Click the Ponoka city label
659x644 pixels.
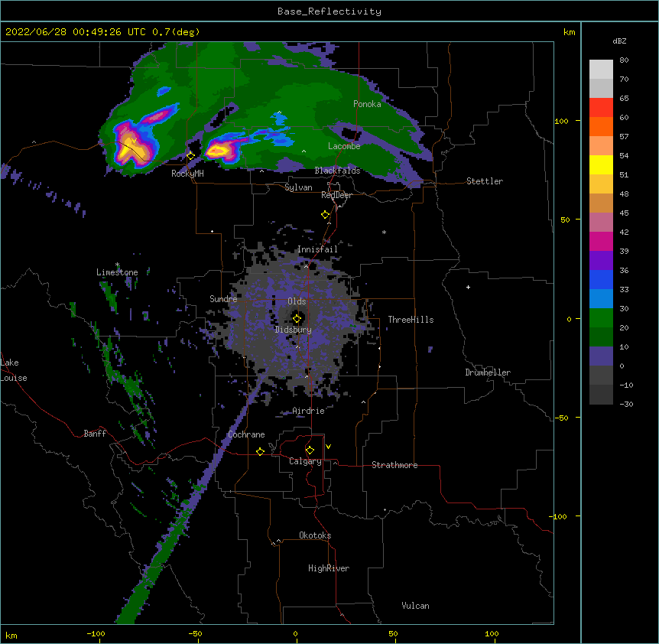tap(367, 104)
